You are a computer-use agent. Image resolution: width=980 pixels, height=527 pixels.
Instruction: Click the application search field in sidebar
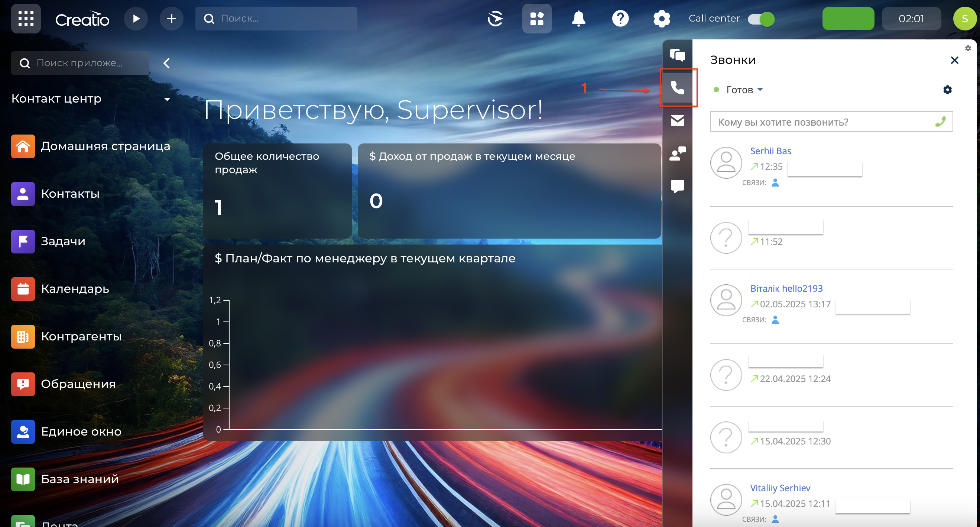80,63
